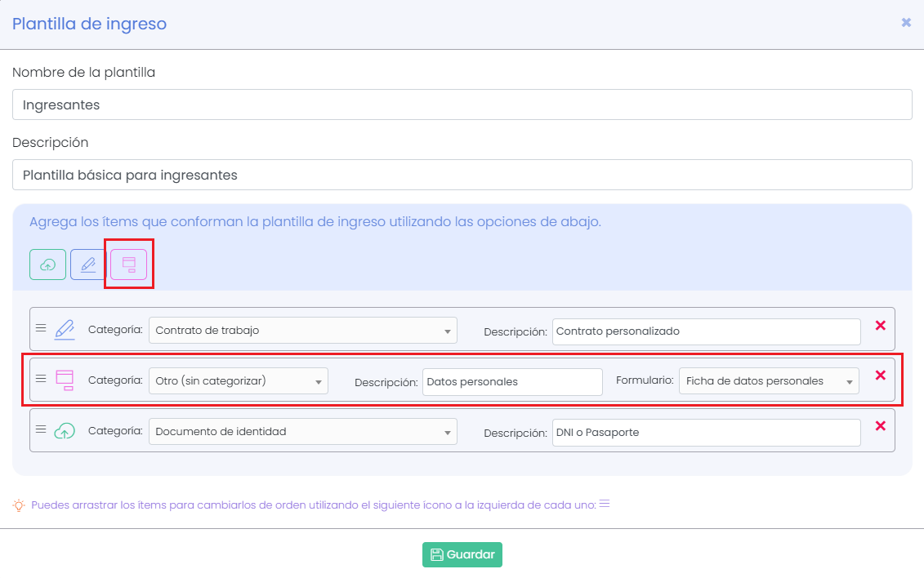
Task: Open the Formulario dropdown Ficha de datos personales
Action: coord(768,380)
